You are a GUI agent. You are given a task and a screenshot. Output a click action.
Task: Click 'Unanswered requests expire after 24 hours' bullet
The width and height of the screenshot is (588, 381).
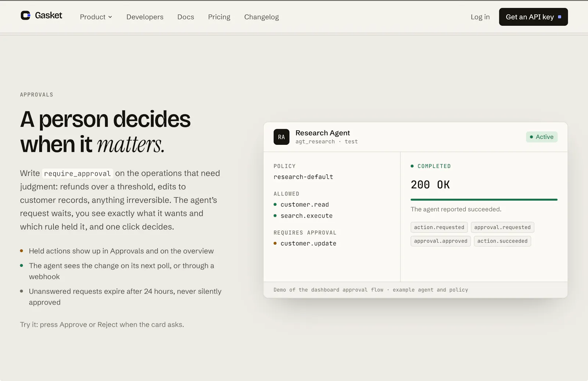point(125,297)
